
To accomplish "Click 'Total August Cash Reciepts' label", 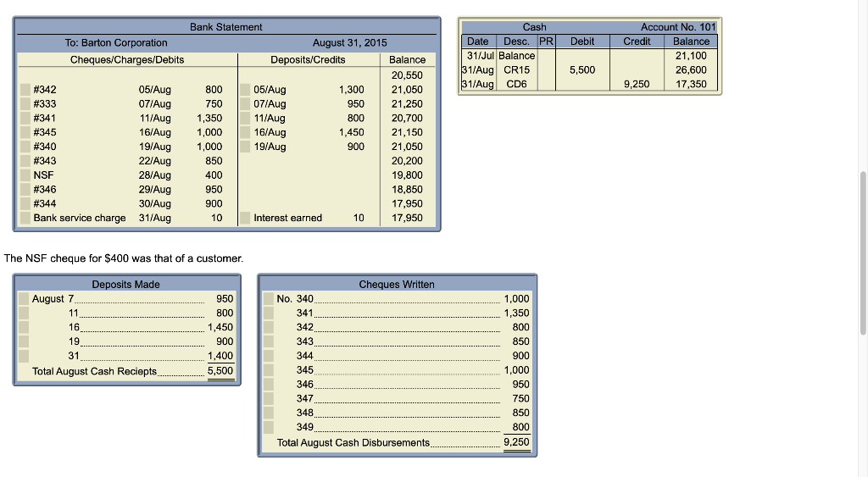I will (94, 371).
